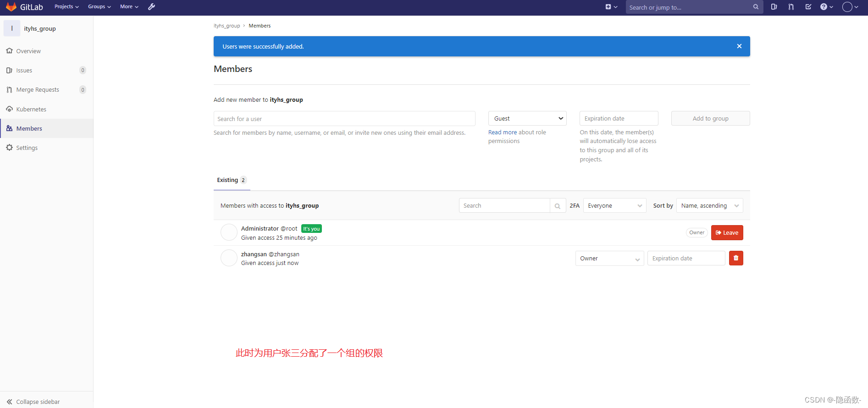Viewport: 868px width, 408px height.
Task: Open the admin area wrench icon
Action: (151, 6)
